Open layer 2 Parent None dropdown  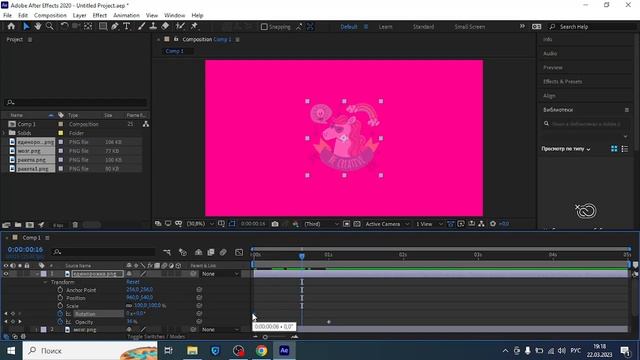coord(220,330)
